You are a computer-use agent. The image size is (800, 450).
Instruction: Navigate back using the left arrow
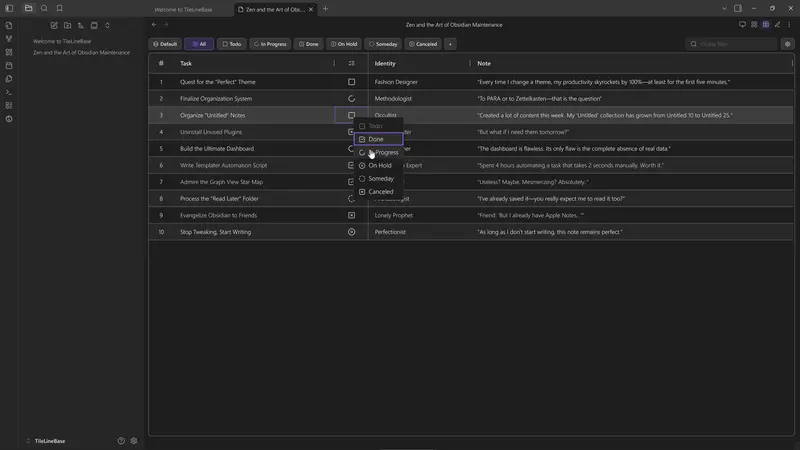click(x=154, y=24)
